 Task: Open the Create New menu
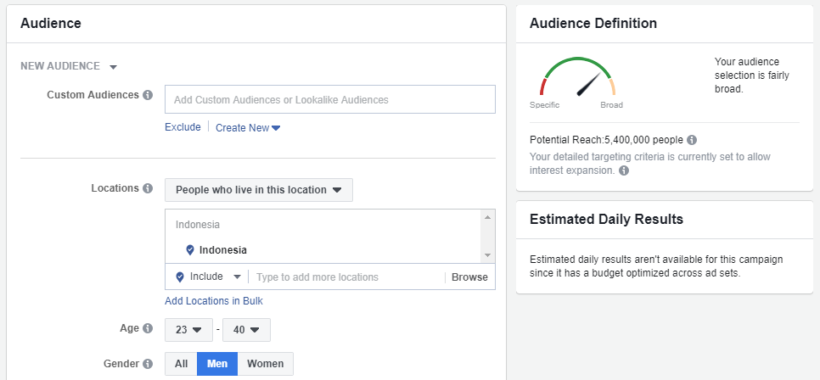coord(248,128)
